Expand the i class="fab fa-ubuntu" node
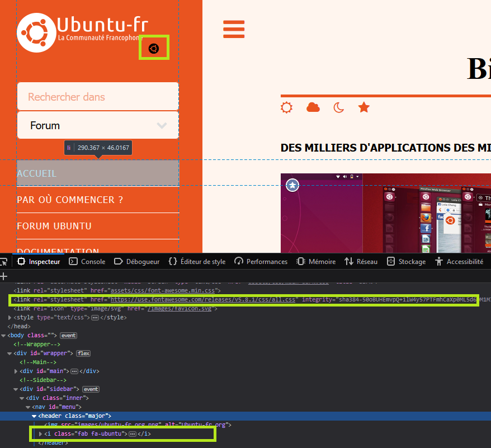Screen dimensions: 491x448 (x=40, y=434)
